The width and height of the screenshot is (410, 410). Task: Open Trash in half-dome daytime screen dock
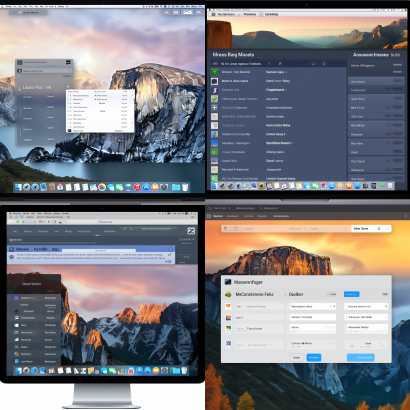coord(185,187)
